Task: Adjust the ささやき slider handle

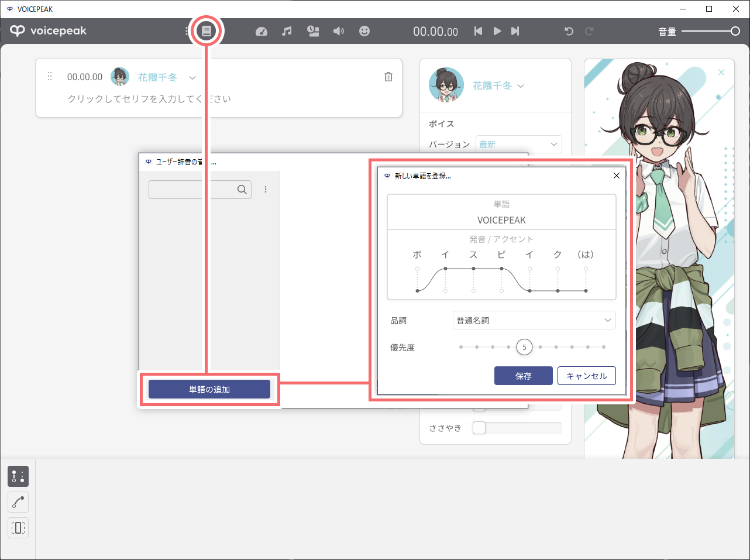Action: (x=479, y=428)
